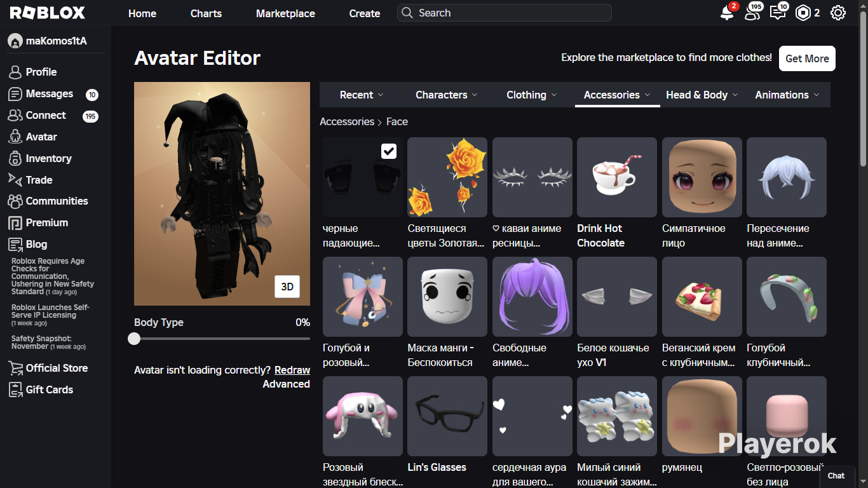Click the Profile sidebar icon
Screen dimensions: 868x488
click(15, 72)
